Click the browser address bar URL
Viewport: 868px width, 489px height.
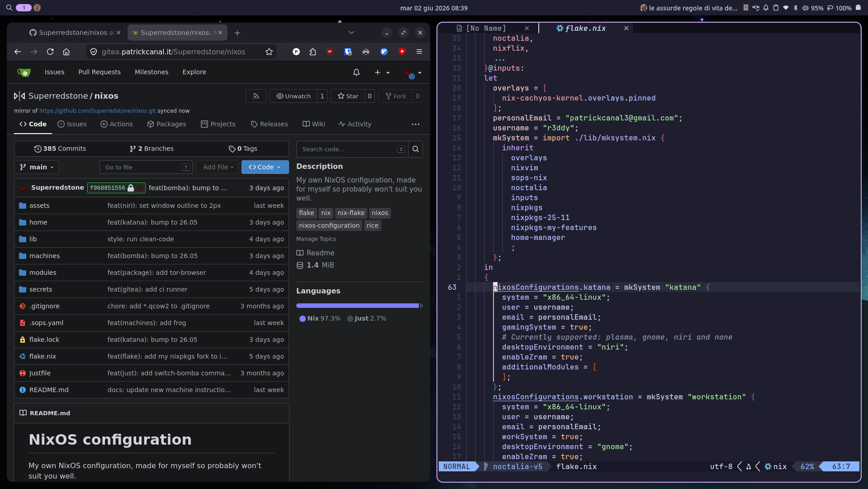click(173, 52)
